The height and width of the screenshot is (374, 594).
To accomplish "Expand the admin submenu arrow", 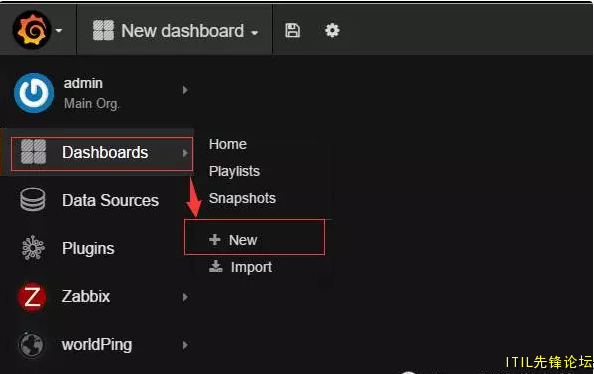I will (x=185, y=90).
